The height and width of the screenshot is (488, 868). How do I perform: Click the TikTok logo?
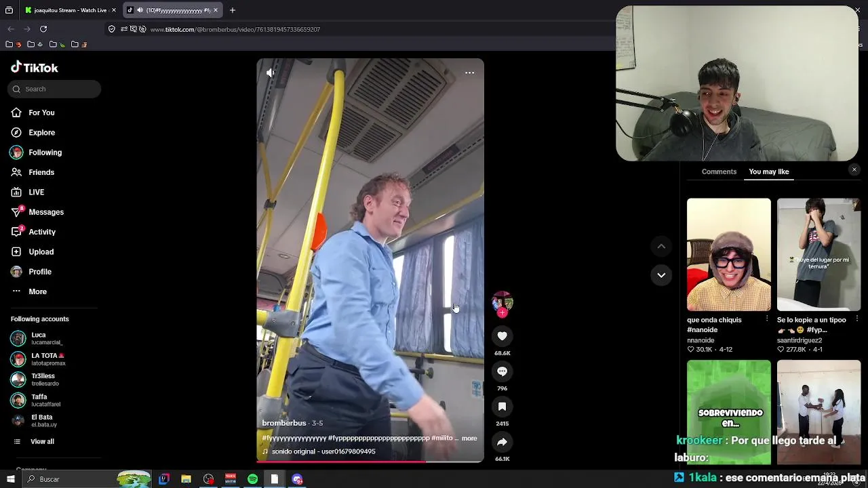click(35, 67)
